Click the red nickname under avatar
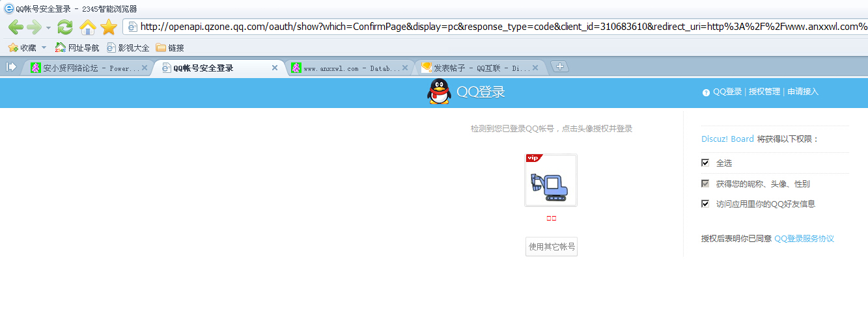The height and width of the screenshot is (311, 868). 552,219
